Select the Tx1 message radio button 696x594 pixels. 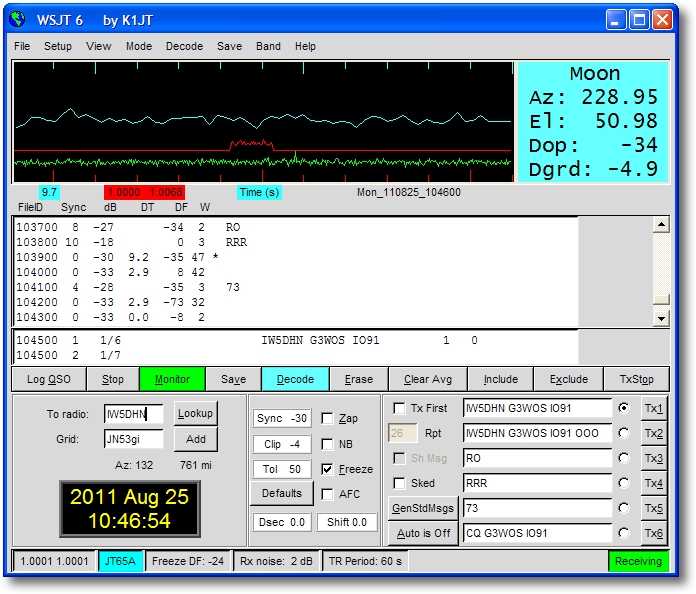pyautogui.click(x=624, y=408)
